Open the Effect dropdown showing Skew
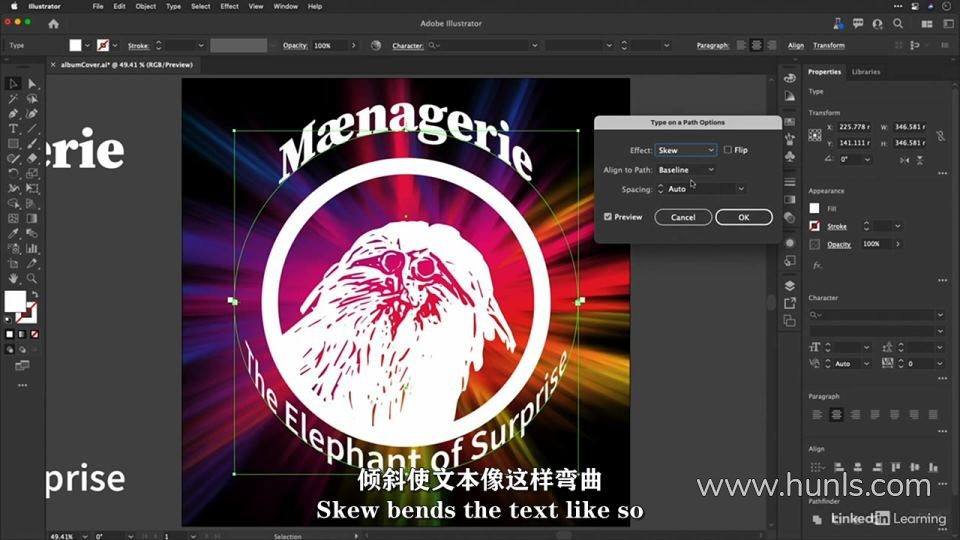The image size is (960, 540). point(686,150)
